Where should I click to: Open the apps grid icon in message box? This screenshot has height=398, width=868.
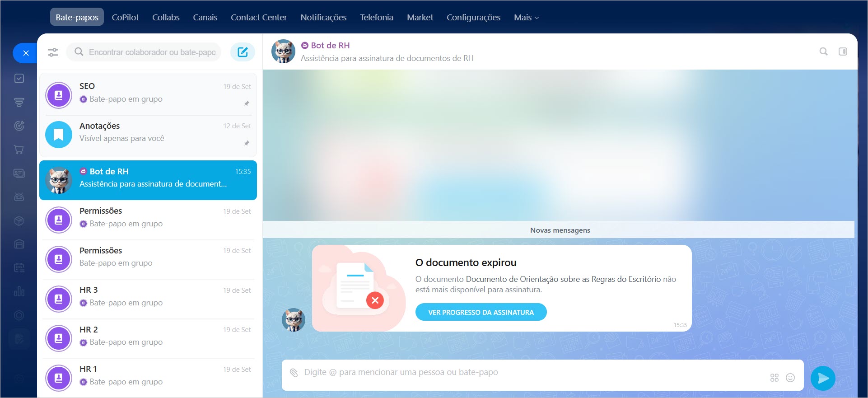pyautogui.click(x=774, y=378)
